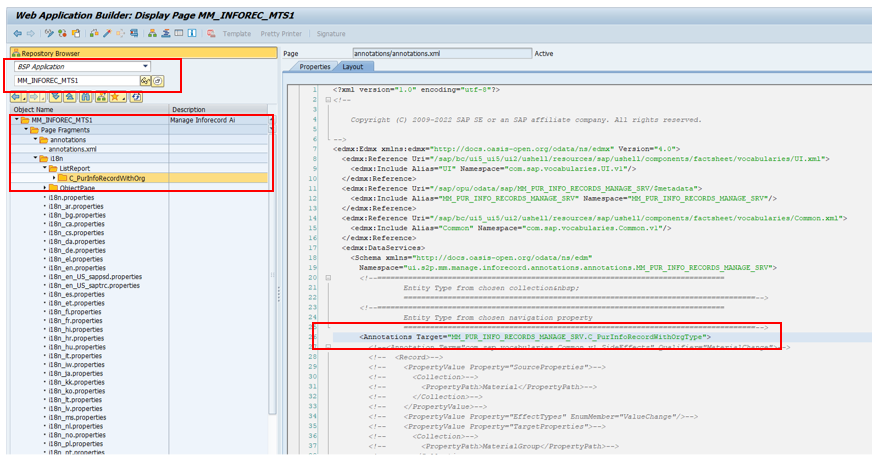879x456 pixels.
Task: Click the Description column header
Action: (x=219, y=109)
